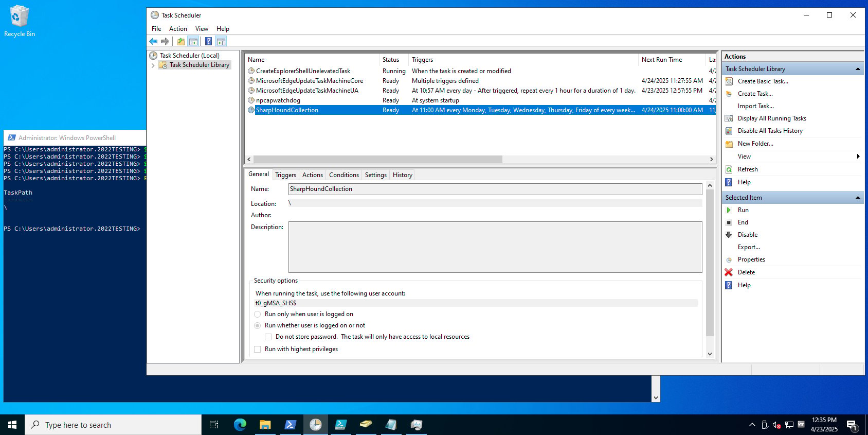868x435 pixels.
Task: Open the Action menu
Action: (x=178, y=29)
